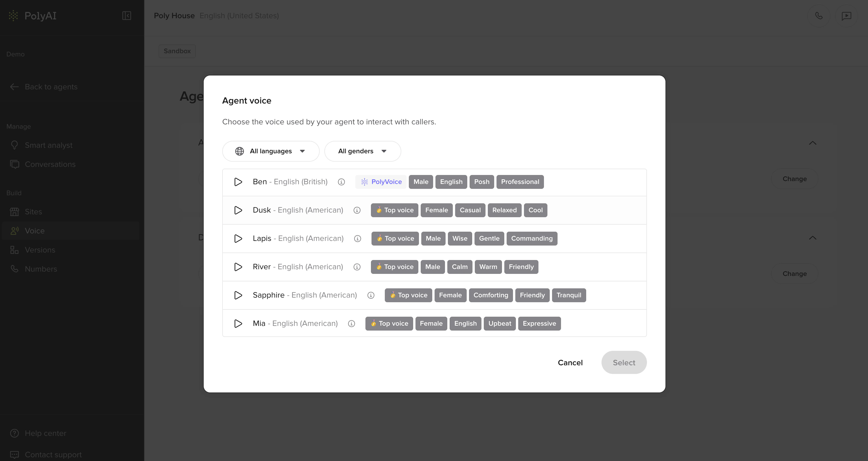Cancel the Agent voice dialog

click(x=570, y=362)
